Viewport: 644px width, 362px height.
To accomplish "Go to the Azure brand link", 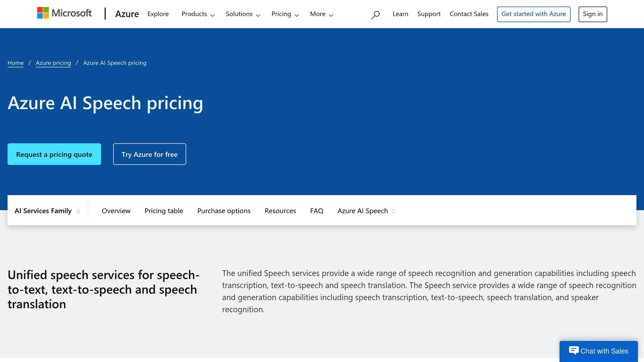I will tap(127, 14).
